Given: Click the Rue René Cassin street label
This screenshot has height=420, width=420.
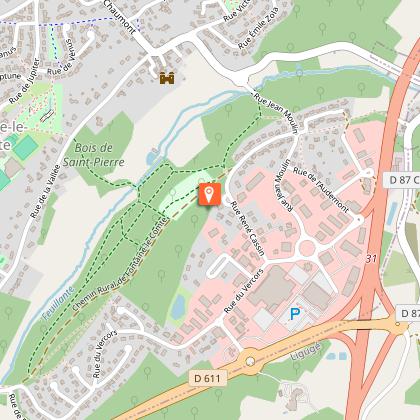Looking at the screenshot, I should 248,228.
